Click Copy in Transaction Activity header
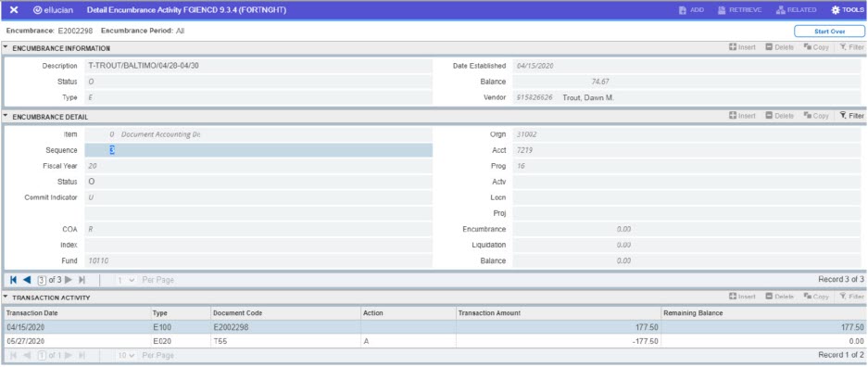This screenshot has height=367, width=868. [816, 297]
